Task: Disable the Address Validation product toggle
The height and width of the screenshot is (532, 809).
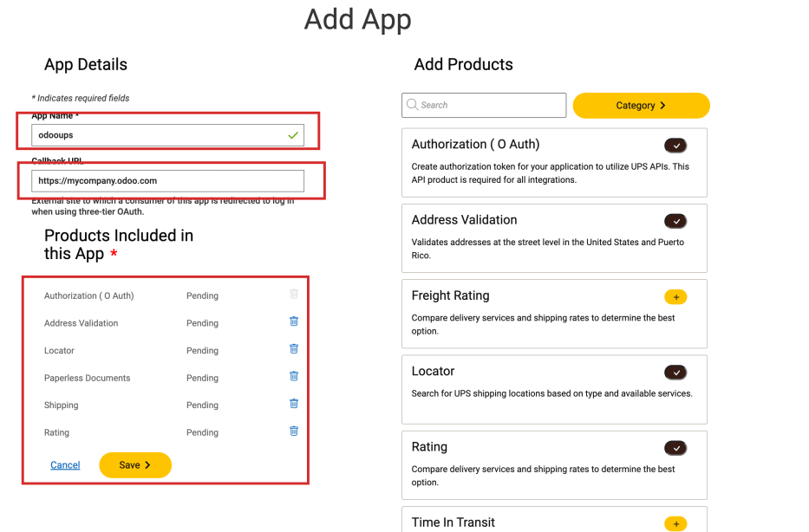Action: tap(675, 221)
